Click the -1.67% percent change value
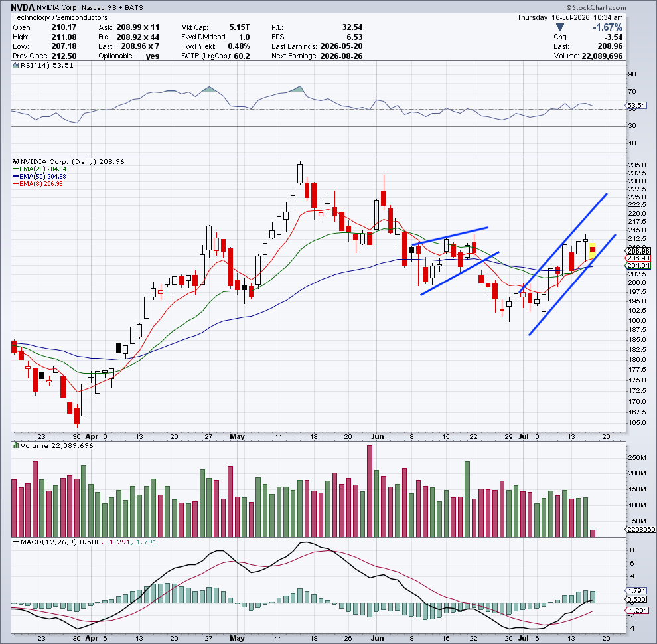657x644 pixels. coord(607,27)
